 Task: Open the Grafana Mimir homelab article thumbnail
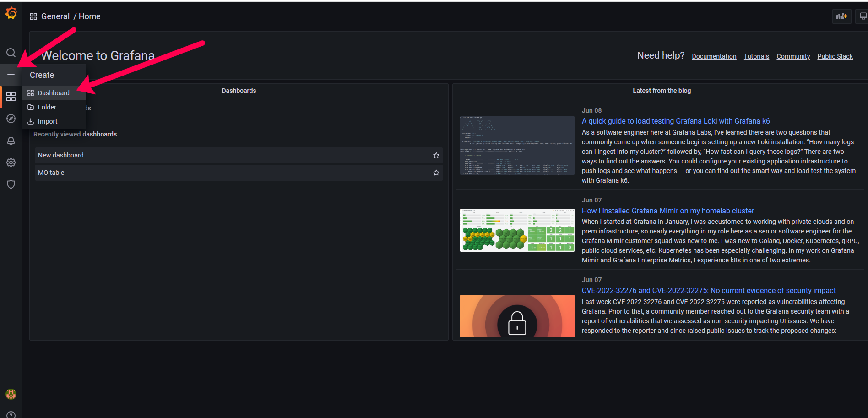517,230
